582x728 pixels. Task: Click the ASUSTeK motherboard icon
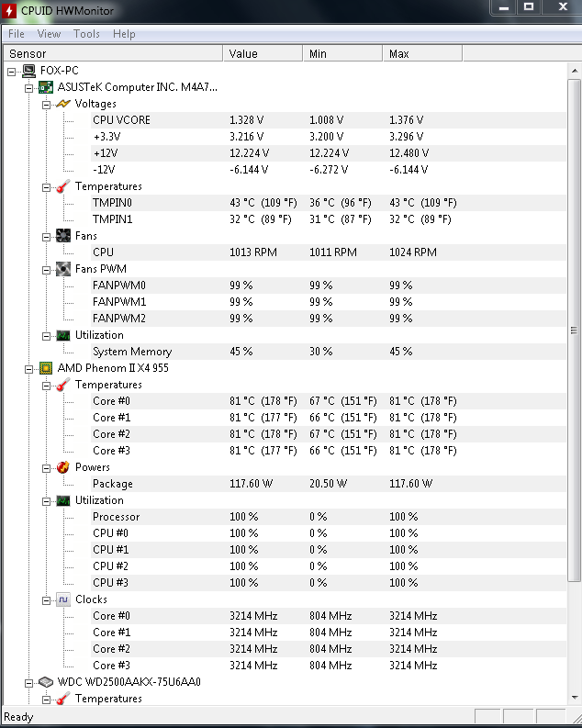[x=46, y=87]
